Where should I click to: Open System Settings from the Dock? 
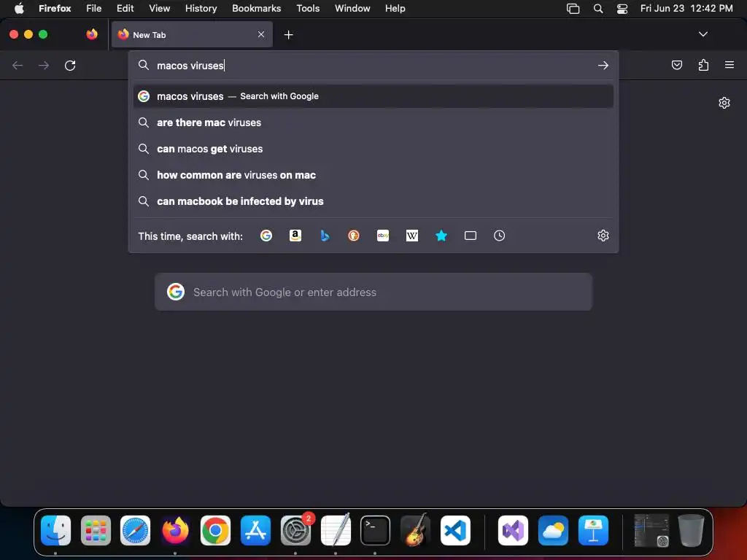coord(295,530)
